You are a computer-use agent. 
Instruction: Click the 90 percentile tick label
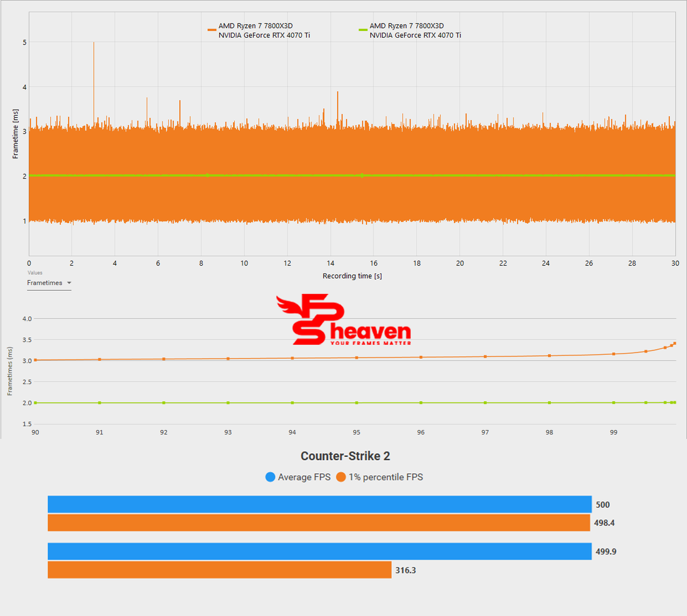point(35,432)
